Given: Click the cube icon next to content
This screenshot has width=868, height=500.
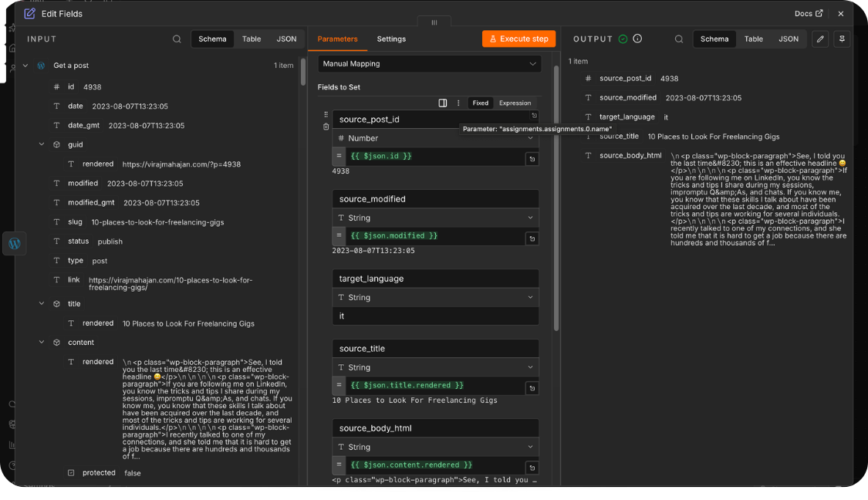Looking at the screenshot, I should [x=56, y=343].
